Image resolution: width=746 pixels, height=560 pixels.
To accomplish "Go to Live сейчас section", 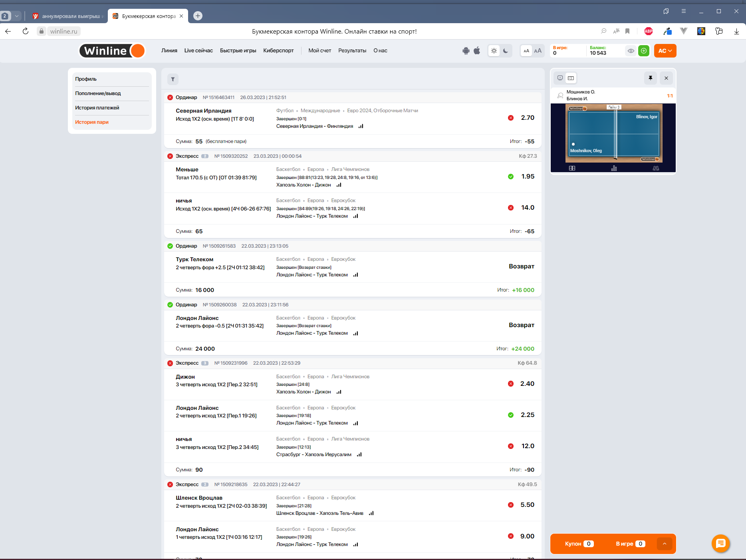I will coord(198,51).
